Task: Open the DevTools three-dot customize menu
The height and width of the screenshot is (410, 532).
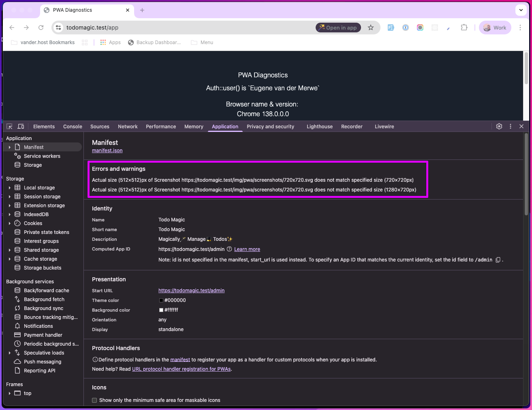Action: click(511, 126)
